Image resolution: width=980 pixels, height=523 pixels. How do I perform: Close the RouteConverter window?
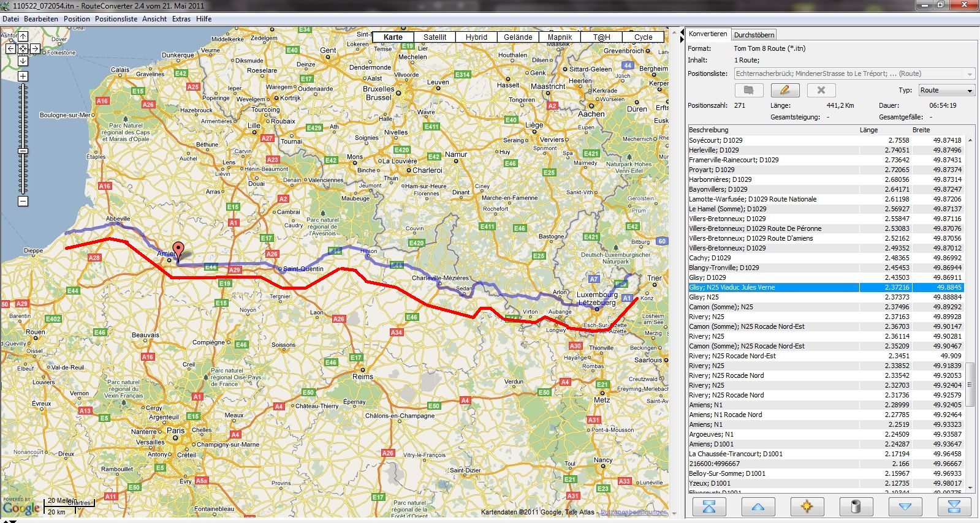click(963, 5)
